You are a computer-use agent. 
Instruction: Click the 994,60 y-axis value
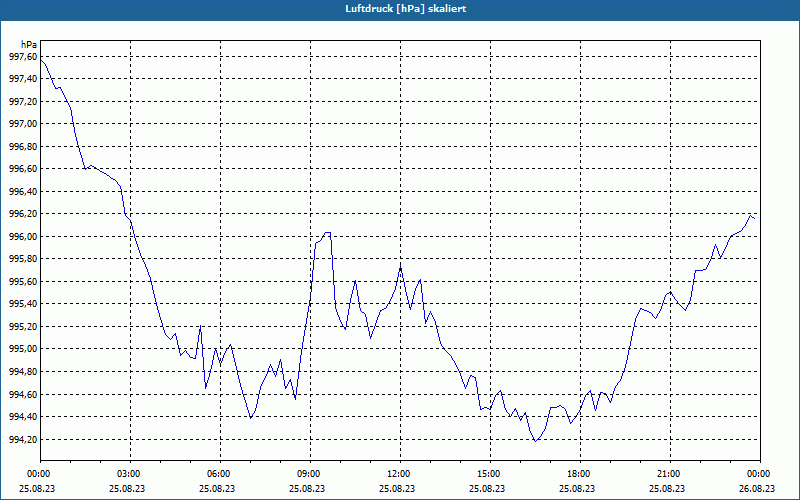(23, 394)
